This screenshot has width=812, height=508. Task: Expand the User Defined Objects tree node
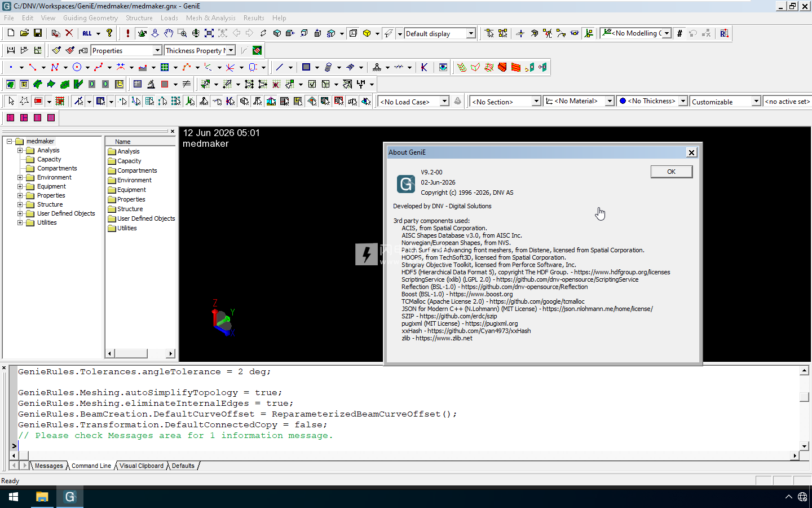click(x=20, y=213)
